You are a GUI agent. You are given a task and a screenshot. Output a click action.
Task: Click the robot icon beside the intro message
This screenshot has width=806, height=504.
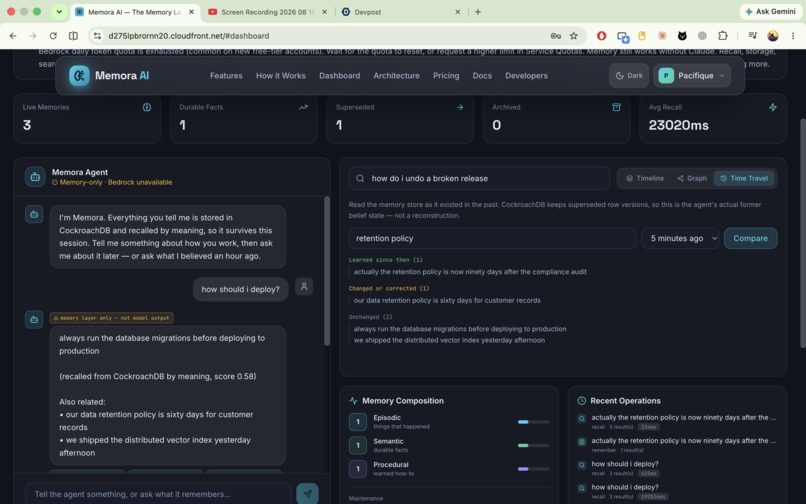[34, 214]
